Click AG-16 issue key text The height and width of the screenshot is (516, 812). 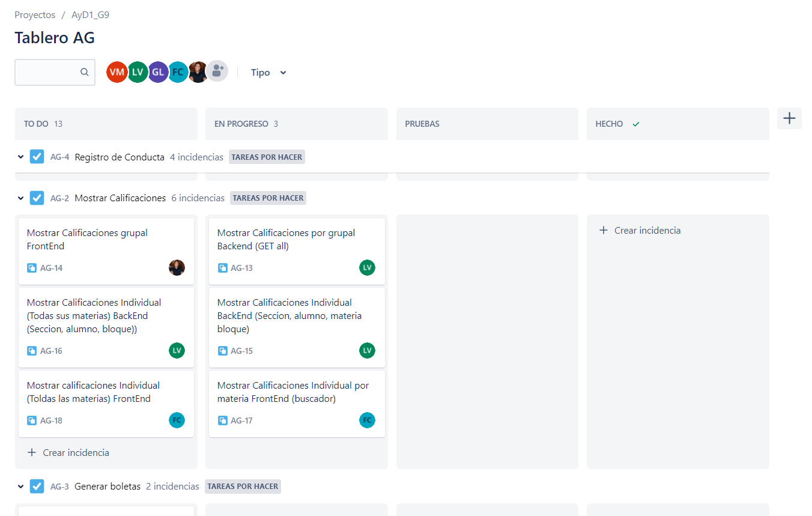point(51,351)
